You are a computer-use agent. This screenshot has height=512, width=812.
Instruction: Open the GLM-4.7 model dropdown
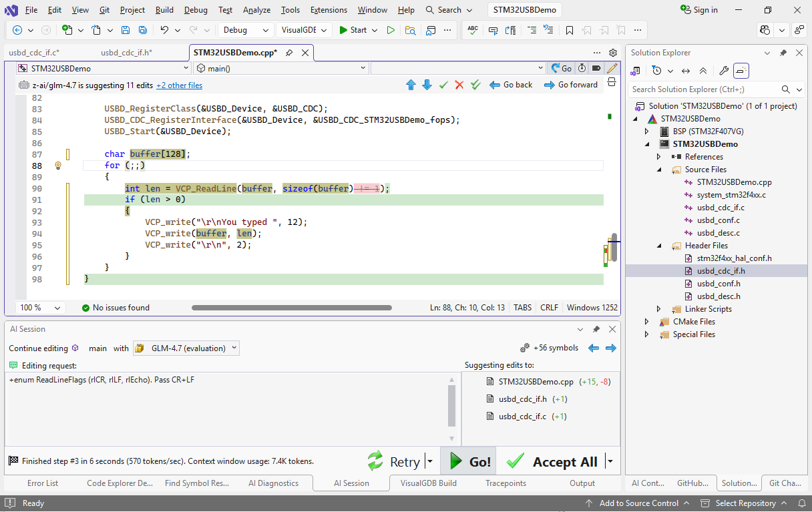[186, 348]
